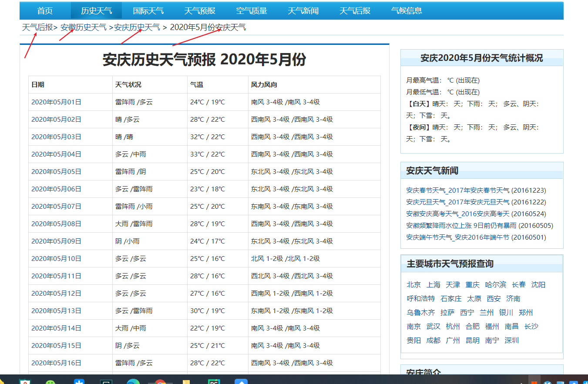This screenshot has height=384, width=588.
Task: Click the 沈阳 city link
Action: [x=538, y=285]
